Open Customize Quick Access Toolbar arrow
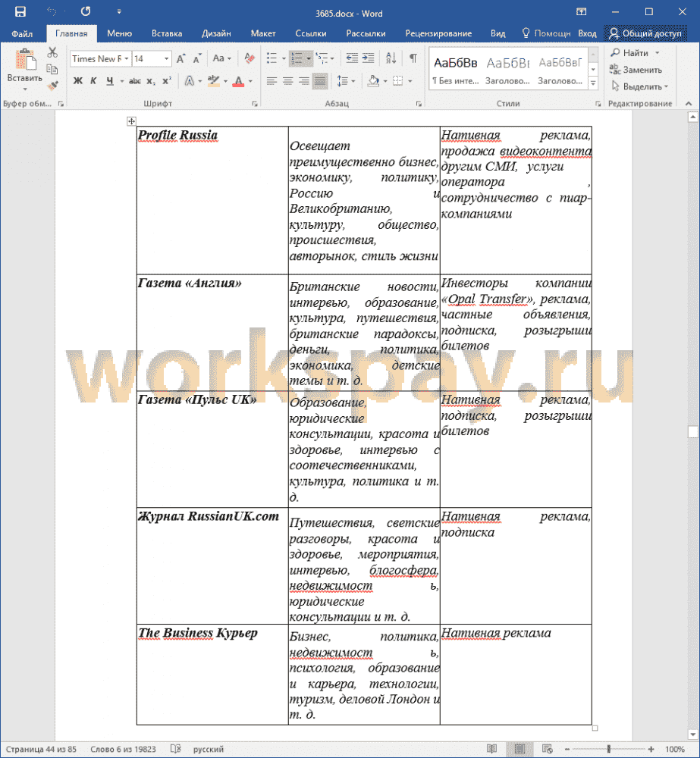This screenshot has width=700, height=758. pos(119,11)
